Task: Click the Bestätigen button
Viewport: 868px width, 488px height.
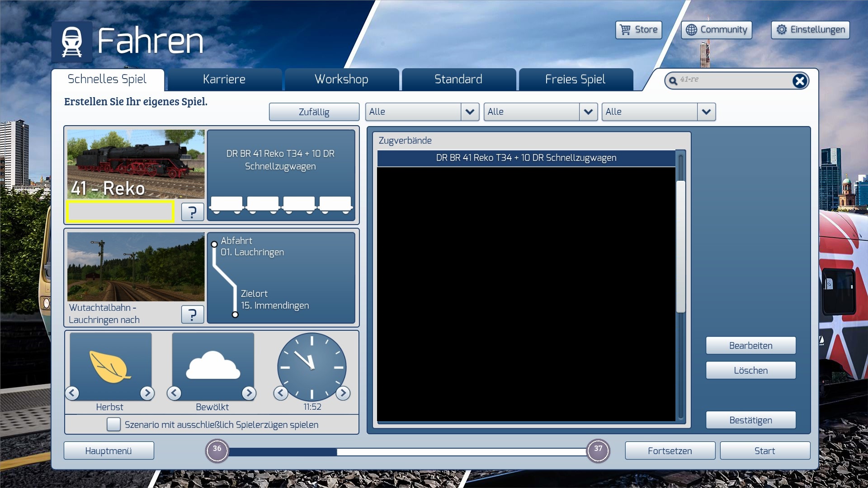Action: (x=750, y=420)
